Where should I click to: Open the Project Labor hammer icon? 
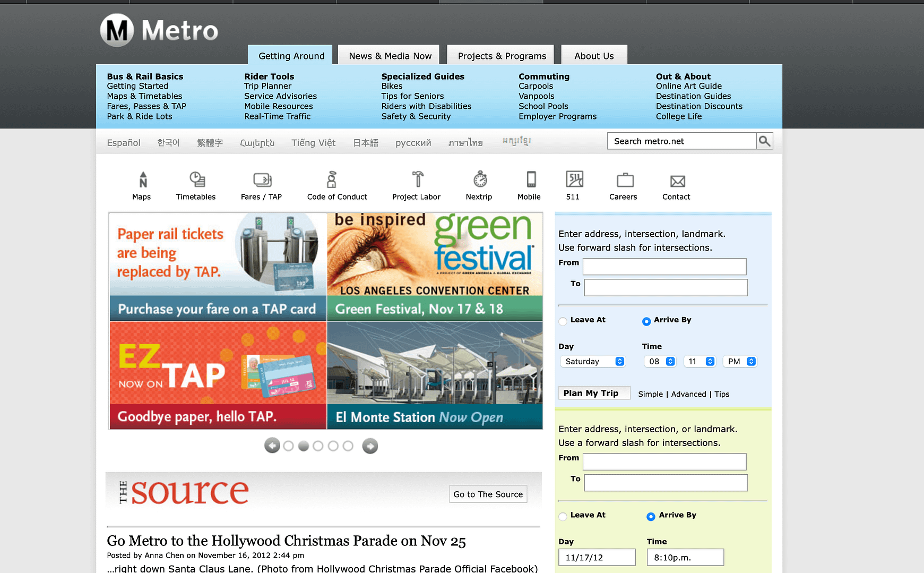pyautogui.click(x=418, y=179)
